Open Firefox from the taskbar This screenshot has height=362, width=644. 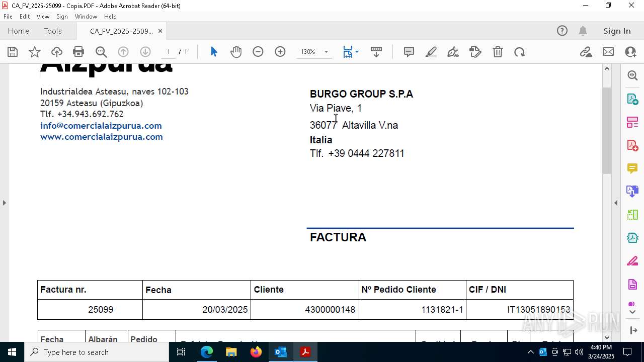coord(256,352)
